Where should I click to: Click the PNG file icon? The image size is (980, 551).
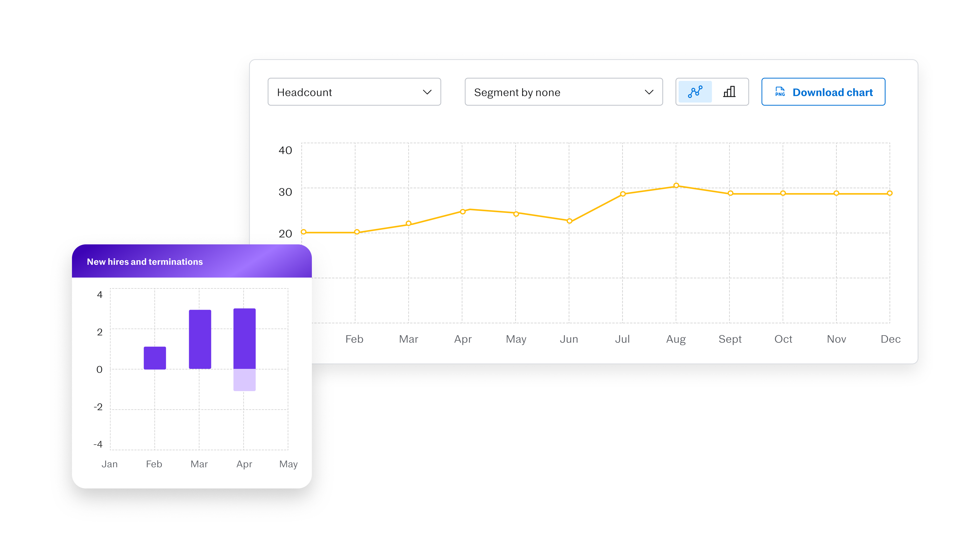(780, 92)
